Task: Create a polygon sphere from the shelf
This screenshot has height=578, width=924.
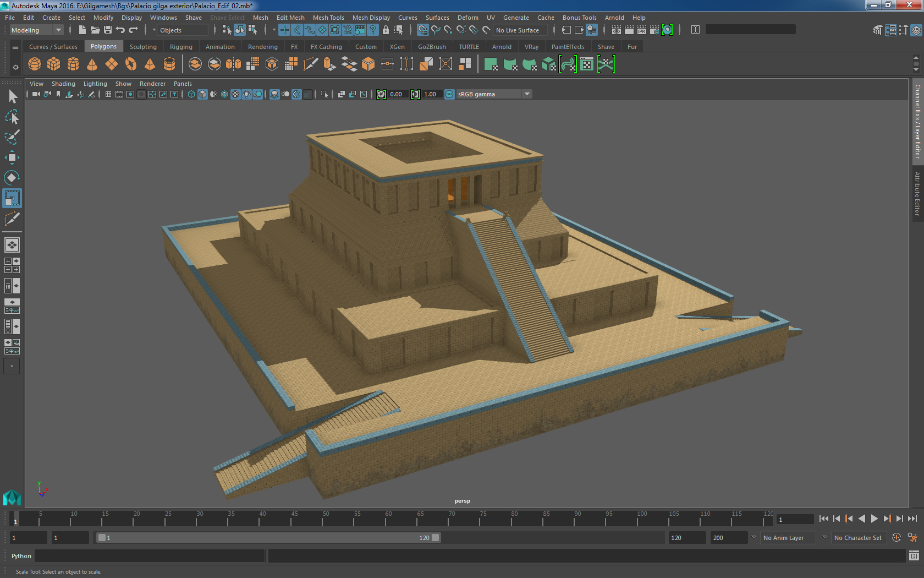Action: coord(35,64)
